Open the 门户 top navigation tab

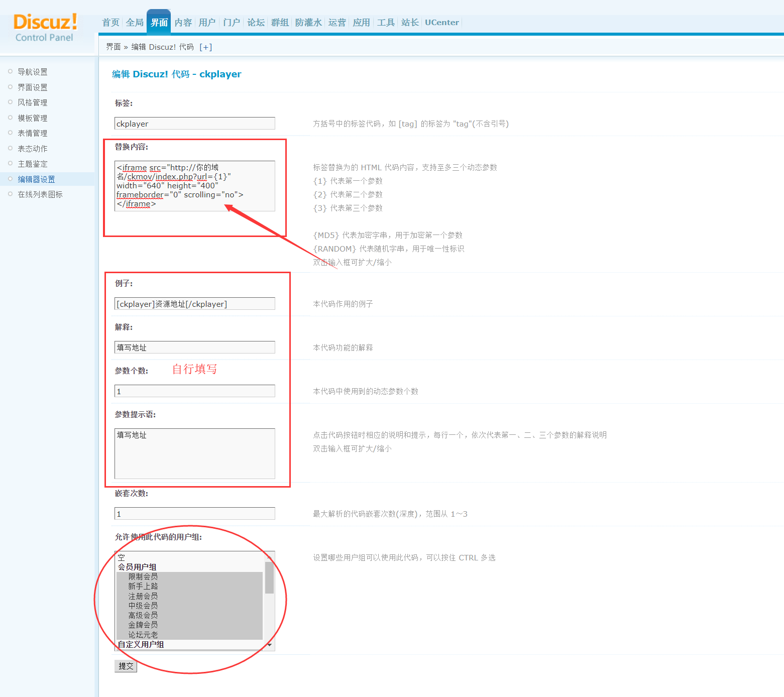[232, 23]
